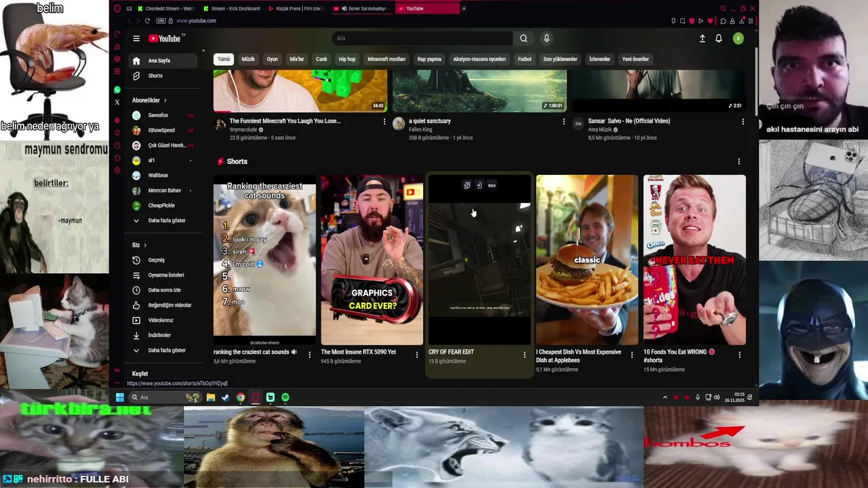Open options for Minecraft You Laugh video
The width and height of the screenshot is (868, 488).
click(x=384, y=122)
